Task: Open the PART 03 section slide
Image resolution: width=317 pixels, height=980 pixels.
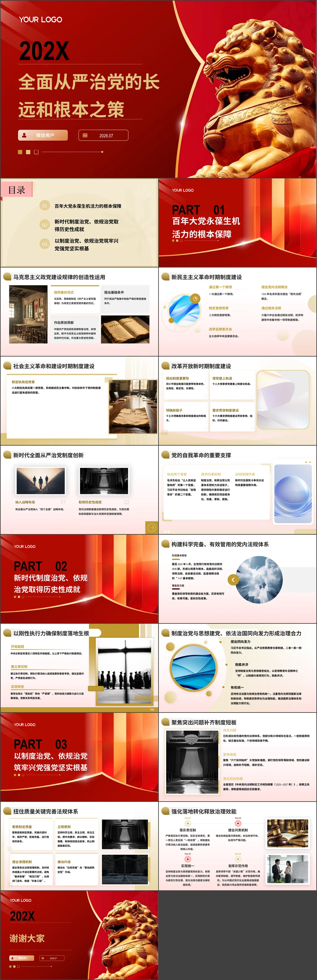Action: 79,757
